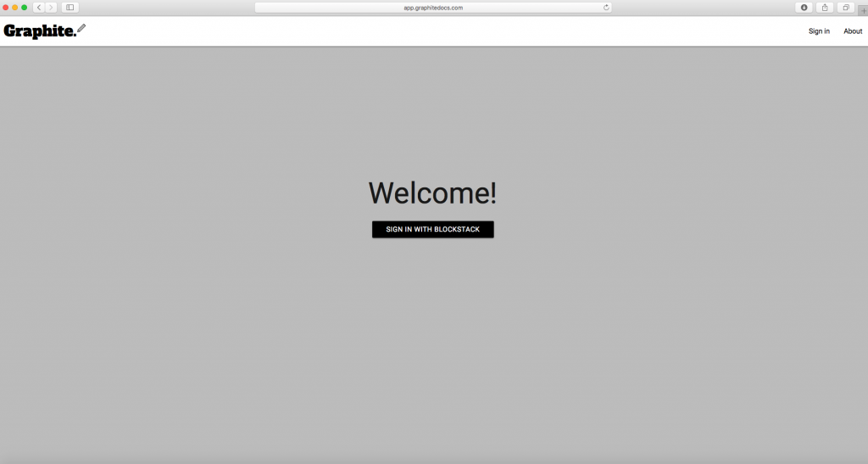The image size is (868, 464).
Task: Show all tabs overview
Action: coord(846,7)
